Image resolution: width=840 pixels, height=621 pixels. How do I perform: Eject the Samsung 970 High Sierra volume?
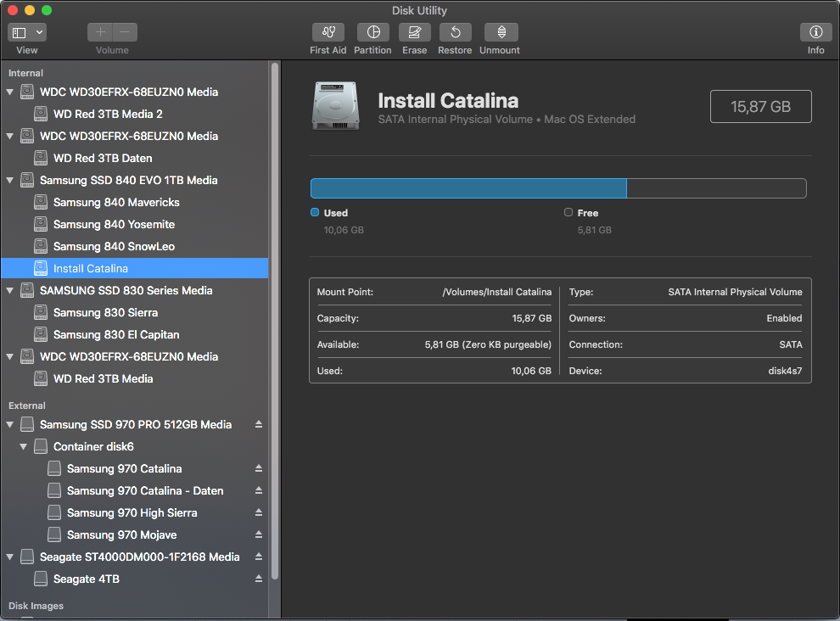tap(259, 512)
